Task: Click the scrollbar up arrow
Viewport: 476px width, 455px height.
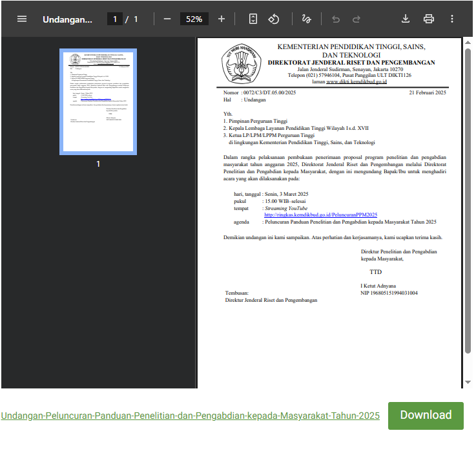Action: (468, 43)
